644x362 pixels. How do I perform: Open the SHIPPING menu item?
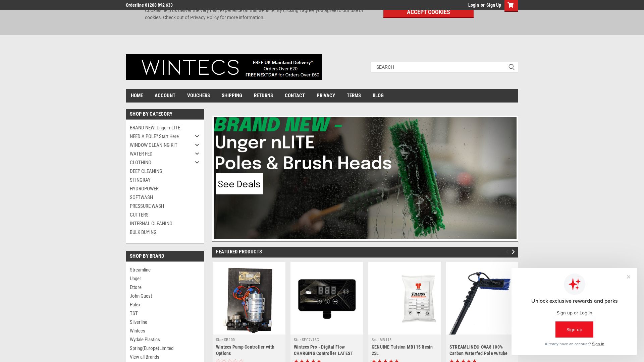tap(231, 96)
